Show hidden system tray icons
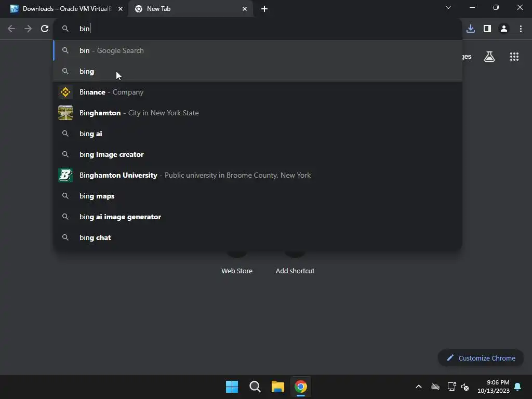532x399 pixels. 419,387
